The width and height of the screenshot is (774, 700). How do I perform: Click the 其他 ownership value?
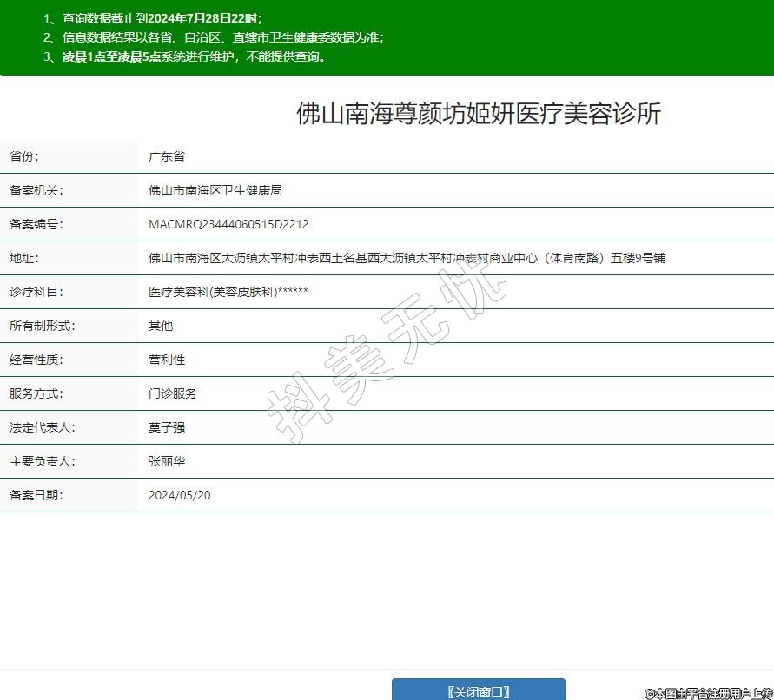[x=161, y=326]
